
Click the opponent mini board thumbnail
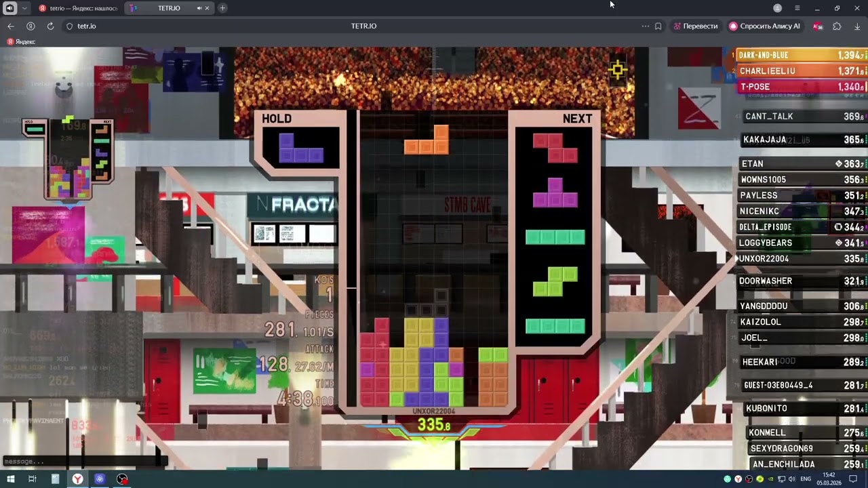[x=68, y=159]
